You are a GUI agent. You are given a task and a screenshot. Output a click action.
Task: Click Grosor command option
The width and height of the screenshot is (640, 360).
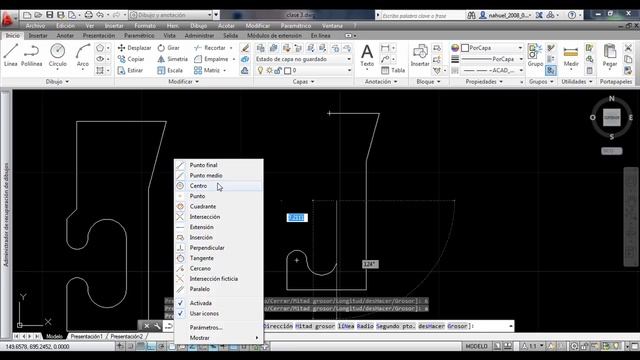tap(457, 326)
